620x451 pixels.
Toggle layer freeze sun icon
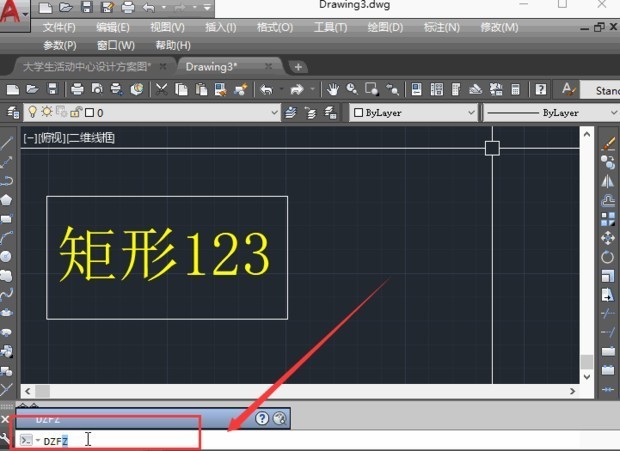click(46, 113)
